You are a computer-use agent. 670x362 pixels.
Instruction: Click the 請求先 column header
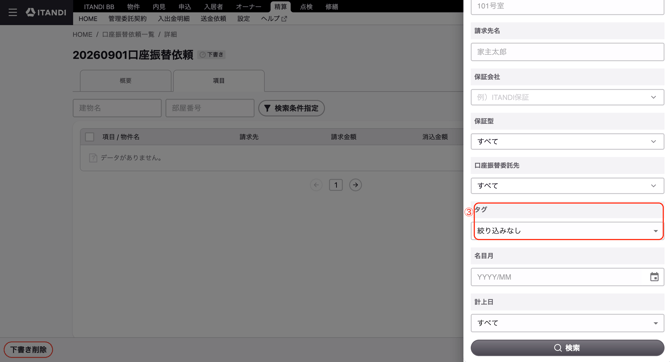tap(249, 137)
